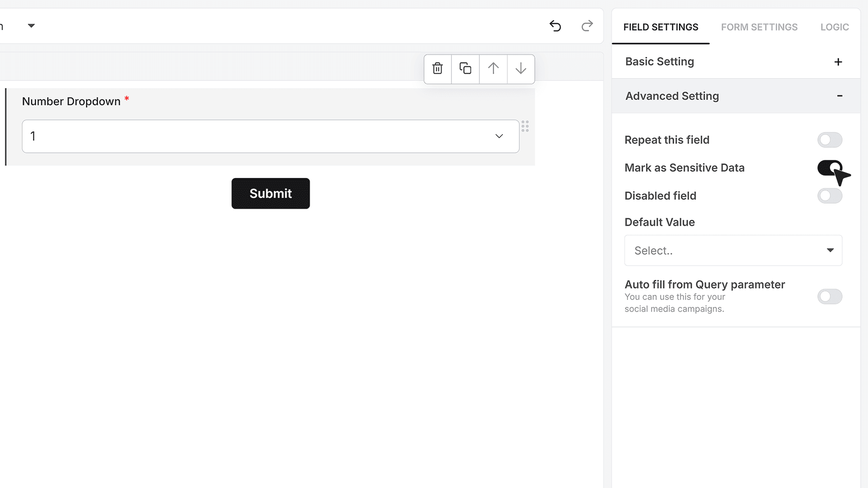
Task: Open the Default Value select dropdown
Action: [x=733, y=250]
